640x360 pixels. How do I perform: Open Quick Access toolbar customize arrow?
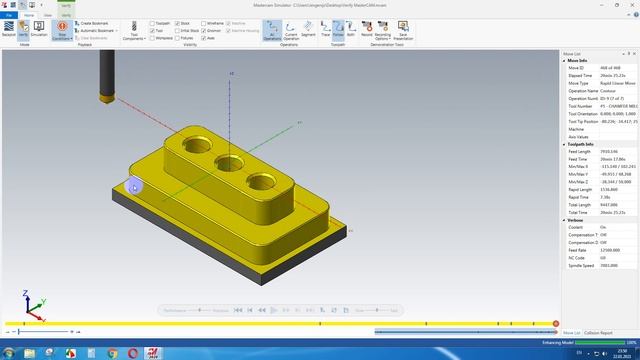click(x=41, y=5)
